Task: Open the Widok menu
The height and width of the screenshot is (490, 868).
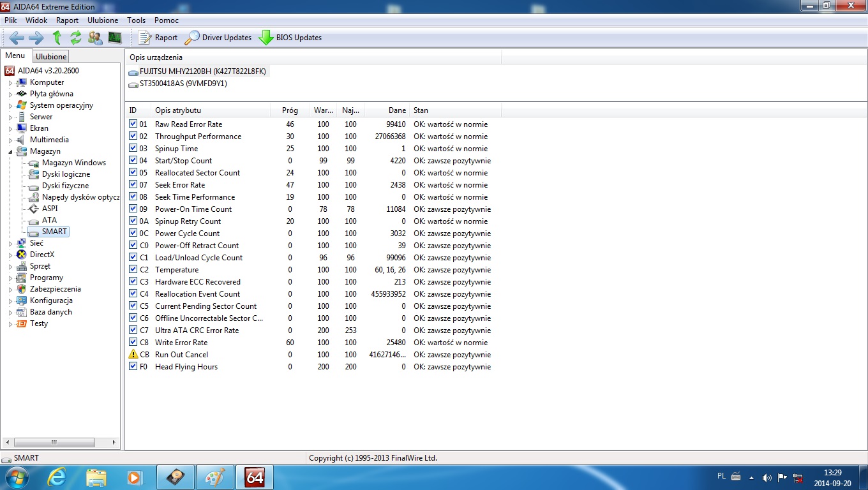Action: (36, 20)
